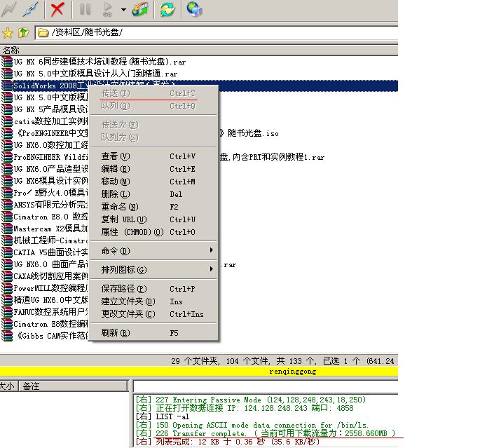Click the 大小 column header
The image size is (480, 448).
click(9, 386)
